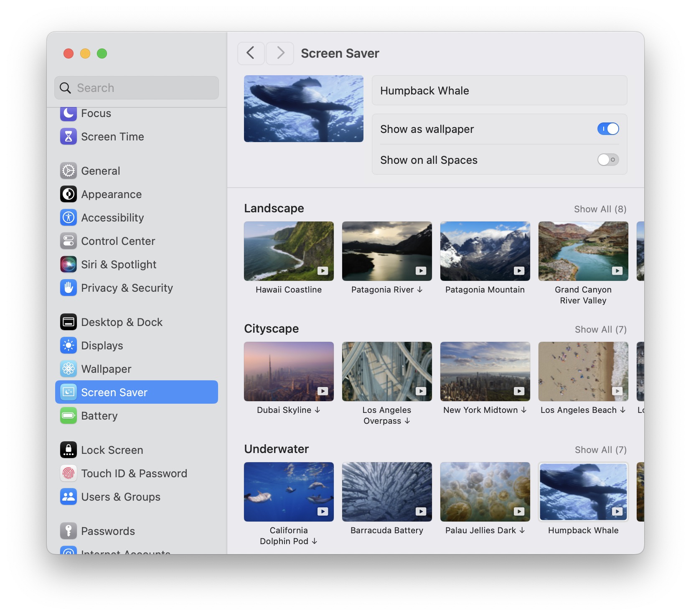Play the Hawaii Coastline preview
The height and width of the screenshot is (616, 691).
pyautogui.click(x=322, y=271)
